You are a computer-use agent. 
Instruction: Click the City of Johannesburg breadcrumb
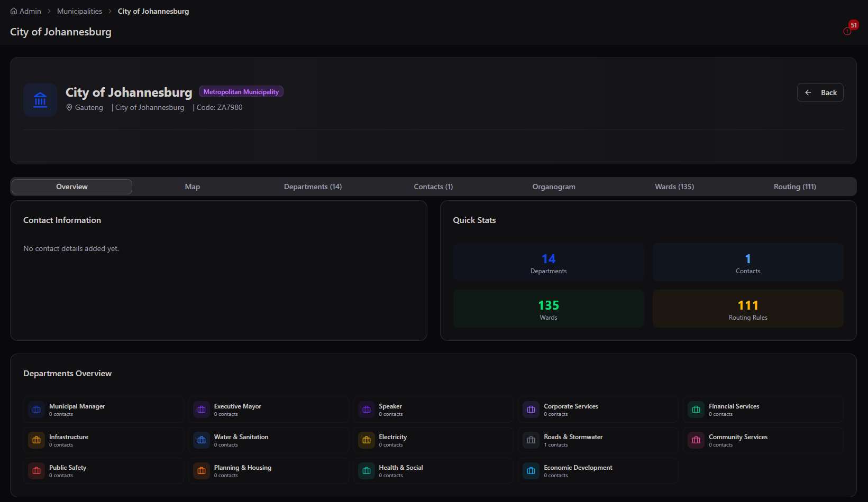(x=153, y=11)
